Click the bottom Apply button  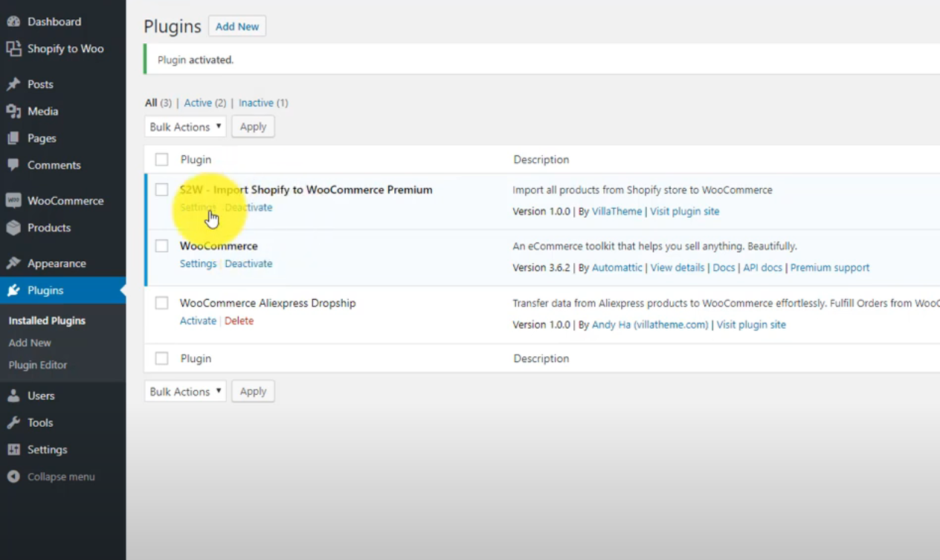(x=253, y=391)
